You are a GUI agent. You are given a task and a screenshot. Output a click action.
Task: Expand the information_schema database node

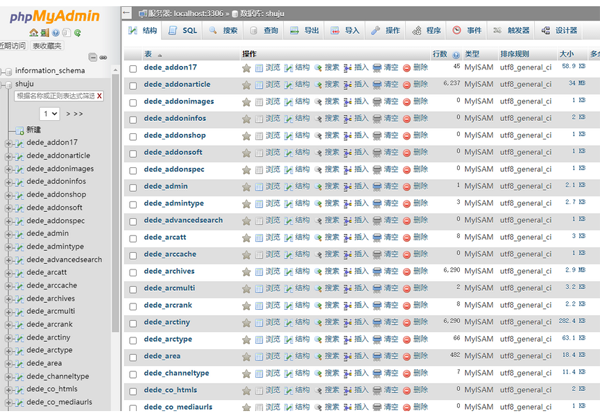point(3,72)
